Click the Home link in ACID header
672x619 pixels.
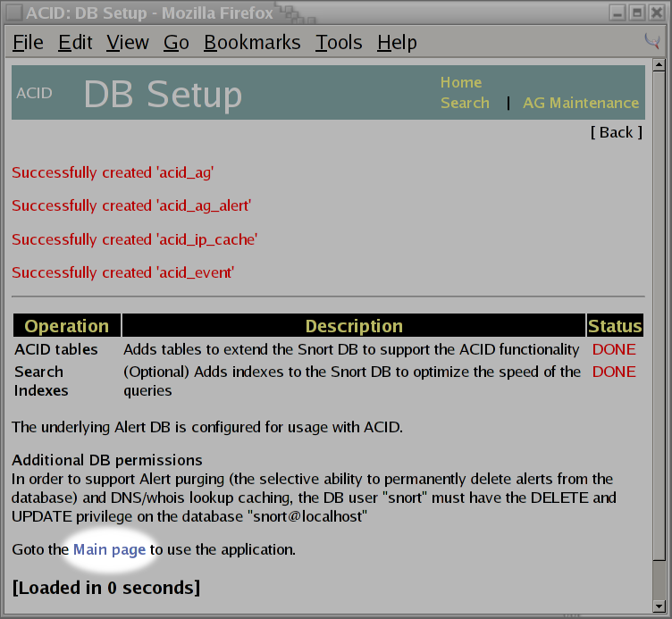pos(460,82)
